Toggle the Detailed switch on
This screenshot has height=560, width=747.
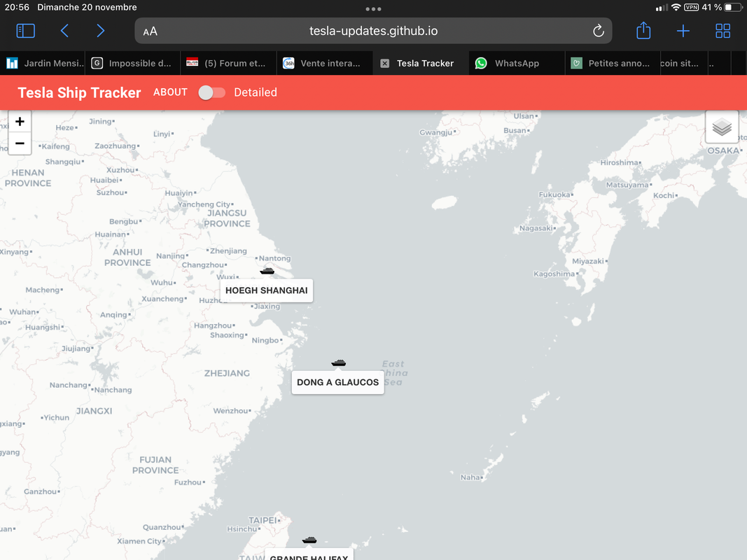coord(212,92)
